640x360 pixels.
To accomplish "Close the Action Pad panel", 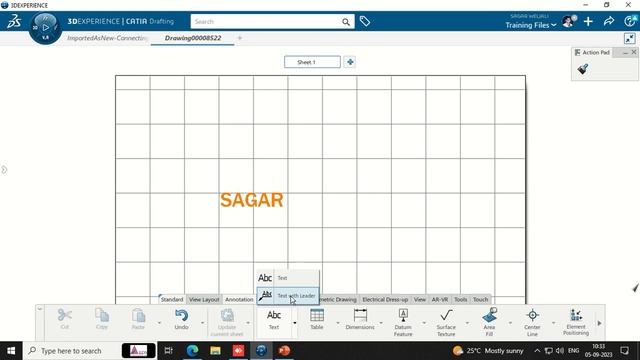I will pyautogui.click(x=634, y=52).
